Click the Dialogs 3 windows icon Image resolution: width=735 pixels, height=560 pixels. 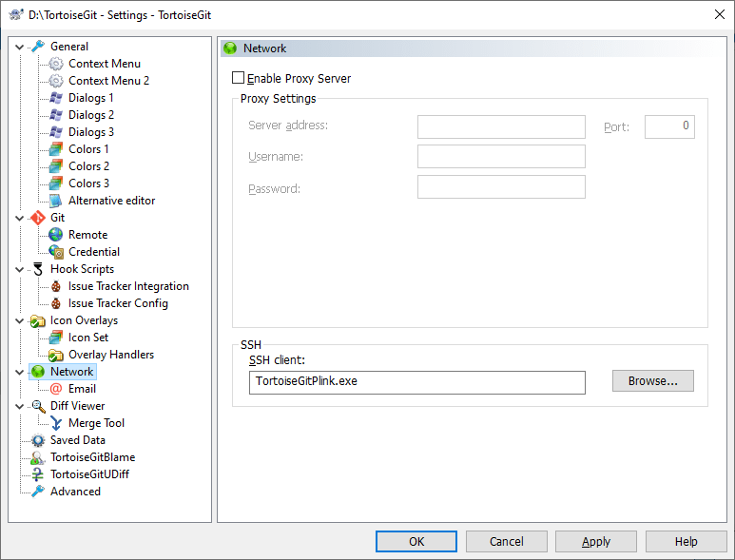tap(56, 132)
